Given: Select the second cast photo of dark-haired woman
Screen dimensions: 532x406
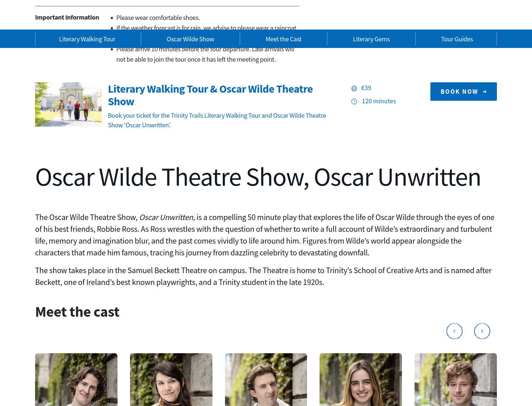Looking at the screenshot, I should click(171, 379).
